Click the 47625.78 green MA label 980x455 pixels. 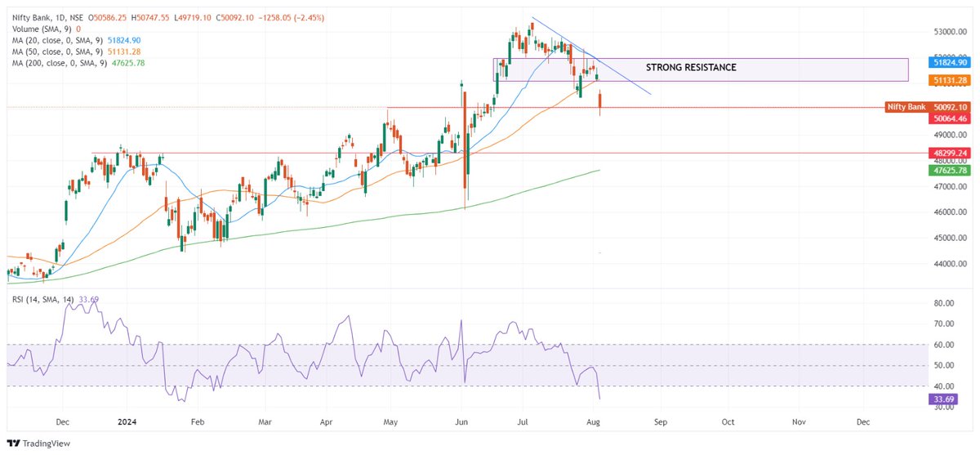point(949,171)
